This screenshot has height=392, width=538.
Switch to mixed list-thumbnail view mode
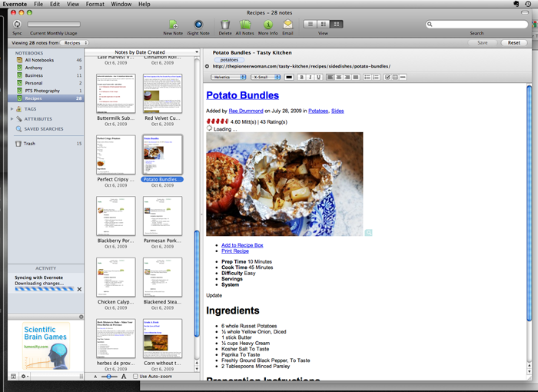(x=324, y=24)
